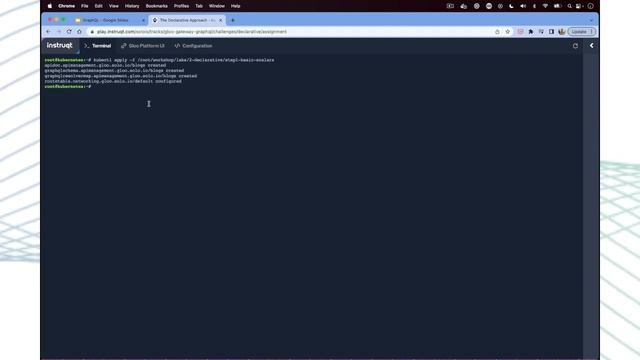Image resolution: width=640 pixels, height=360 pixels.
Task: Open the pink extension icon
Action: 520,31
